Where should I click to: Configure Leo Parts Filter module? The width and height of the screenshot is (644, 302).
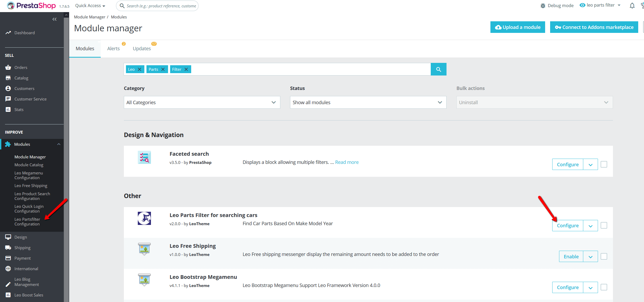567,225
